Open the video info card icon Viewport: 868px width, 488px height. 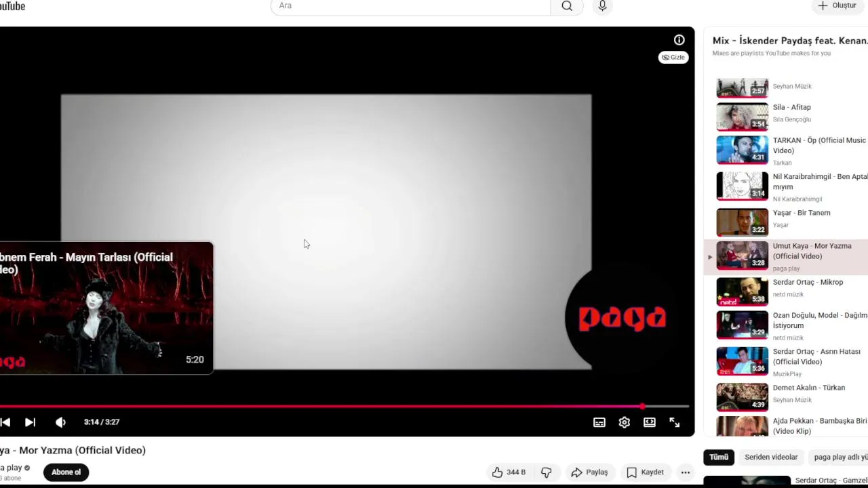click(679, 40)
